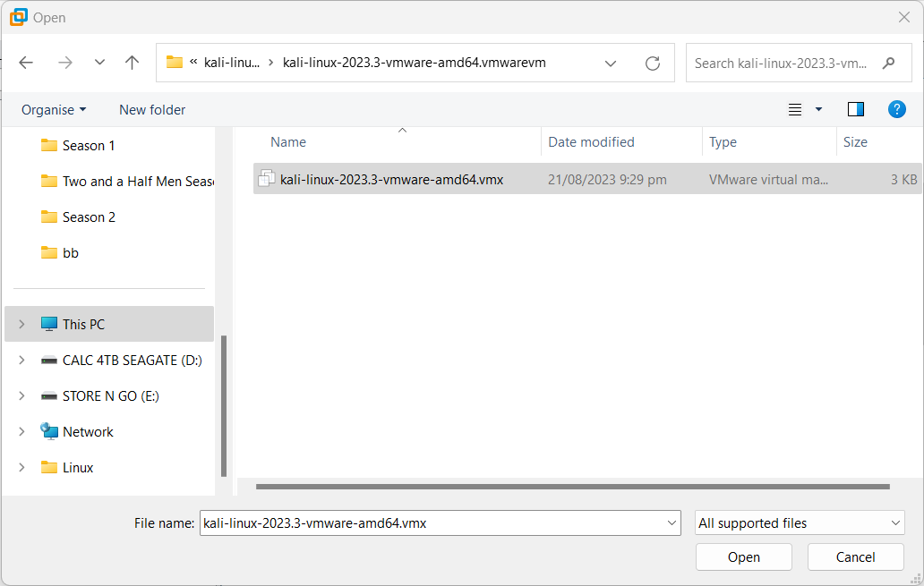Image resolution: width=924 pixels, height=586 pixels.
Task: Expand the Network tree node
Action: click(x=21, y=432)
